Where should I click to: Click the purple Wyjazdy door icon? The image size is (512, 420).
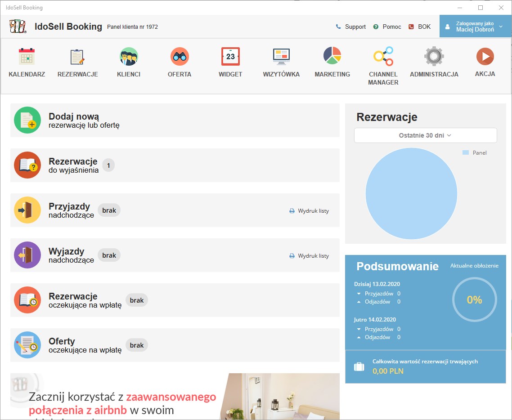pos(27,255)
